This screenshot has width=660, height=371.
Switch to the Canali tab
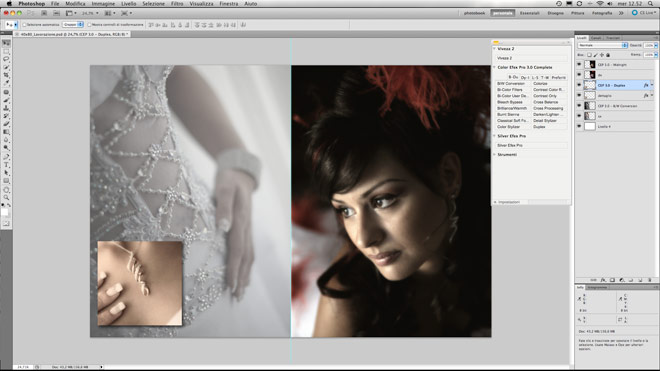(596, 38)
